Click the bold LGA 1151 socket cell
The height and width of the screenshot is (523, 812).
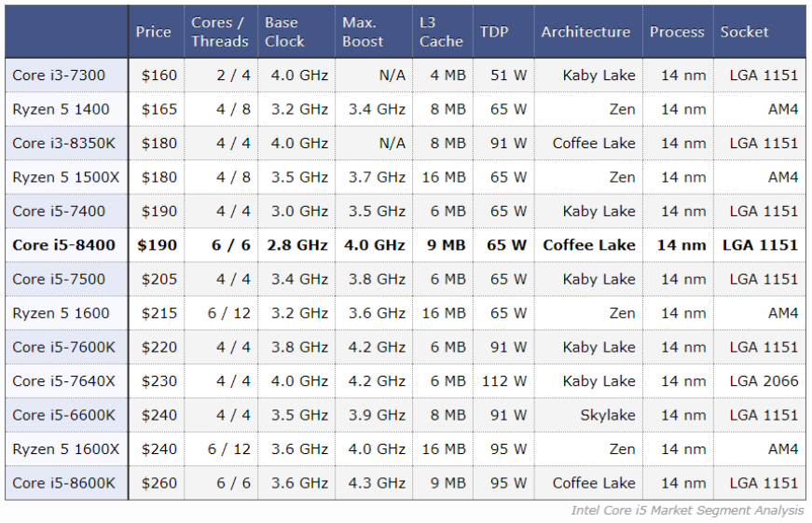tap(760, 245)
